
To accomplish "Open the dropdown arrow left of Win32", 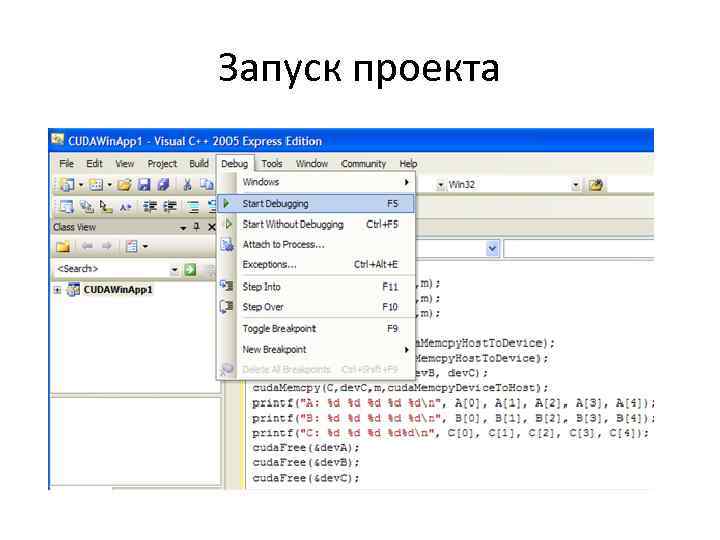I will 440,186.
